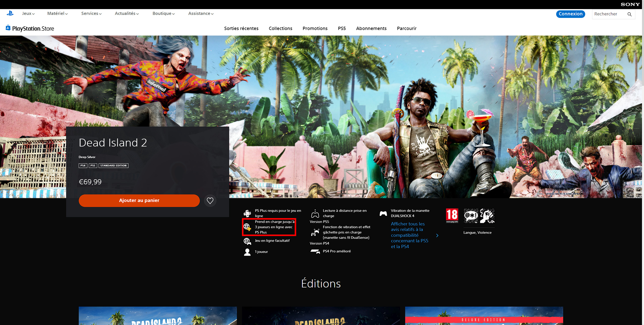Screen dimensions: 644x325
Task: Switch to the Promotions tab
Action: 315,28
